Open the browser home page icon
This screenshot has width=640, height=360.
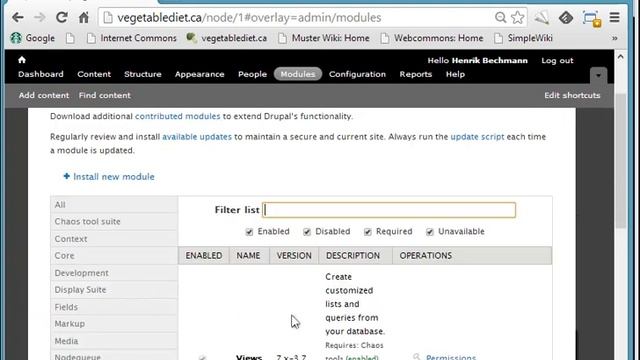tap(84, 18)
